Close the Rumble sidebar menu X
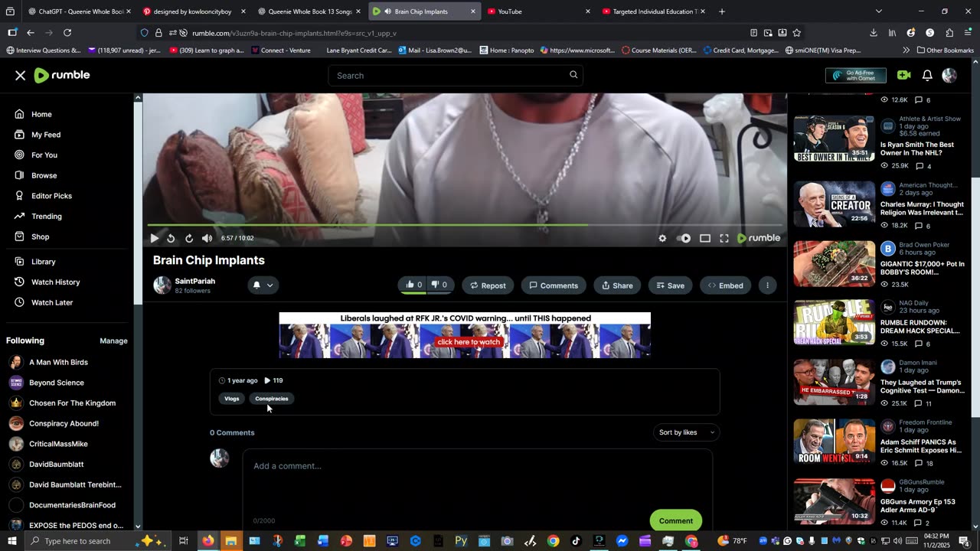 [x=21, y=75]
